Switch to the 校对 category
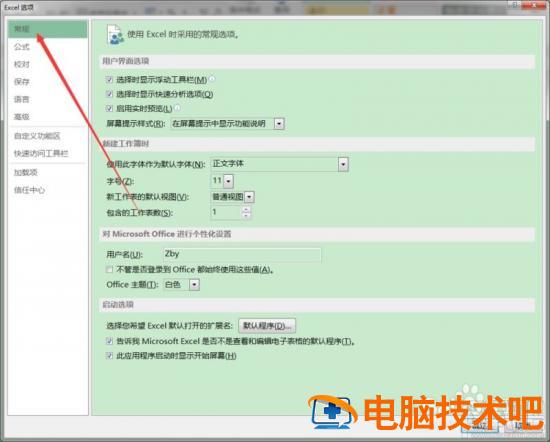Screen dimensions: 550x442 [x=47, y=64]
